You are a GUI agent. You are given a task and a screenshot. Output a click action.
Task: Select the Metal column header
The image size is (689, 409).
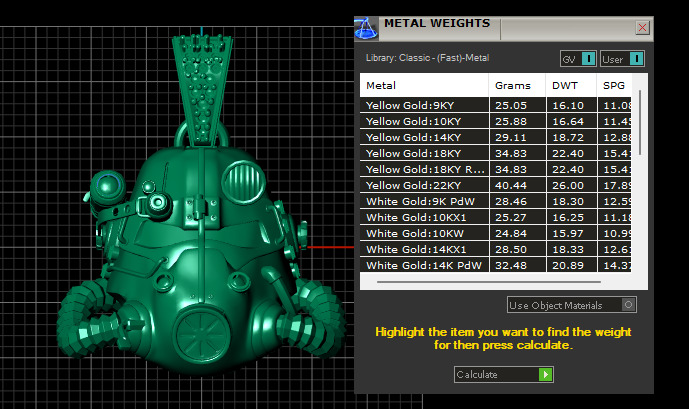click(x=424, y=85)
